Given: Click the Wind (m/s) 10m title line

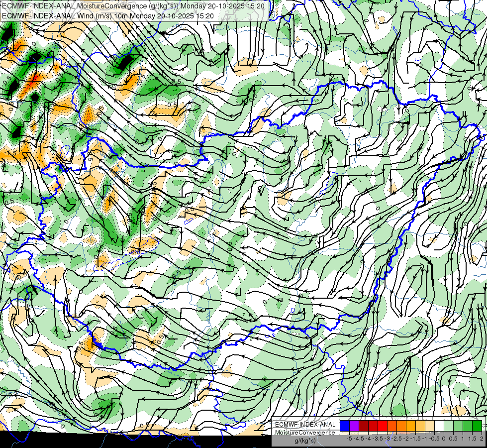Looking at the screenshot, I should click(108, 15).
